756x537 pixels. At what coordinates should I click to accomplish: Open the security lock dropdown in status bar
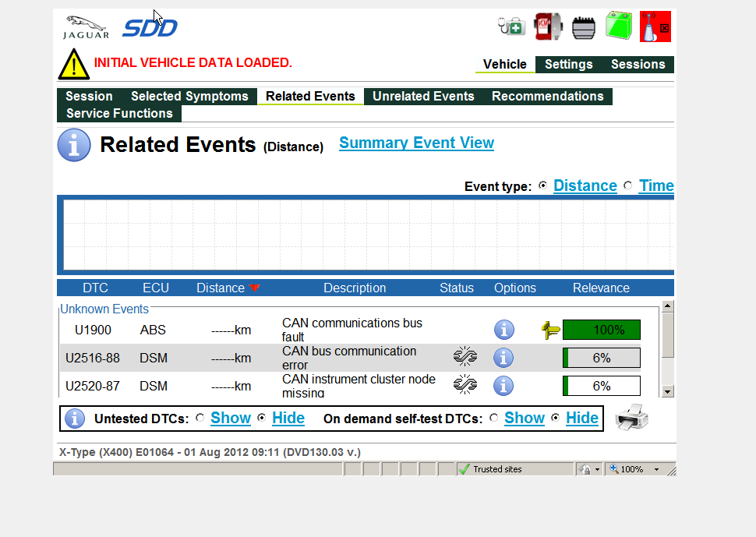pyautogui.click(x=597, y=469)
